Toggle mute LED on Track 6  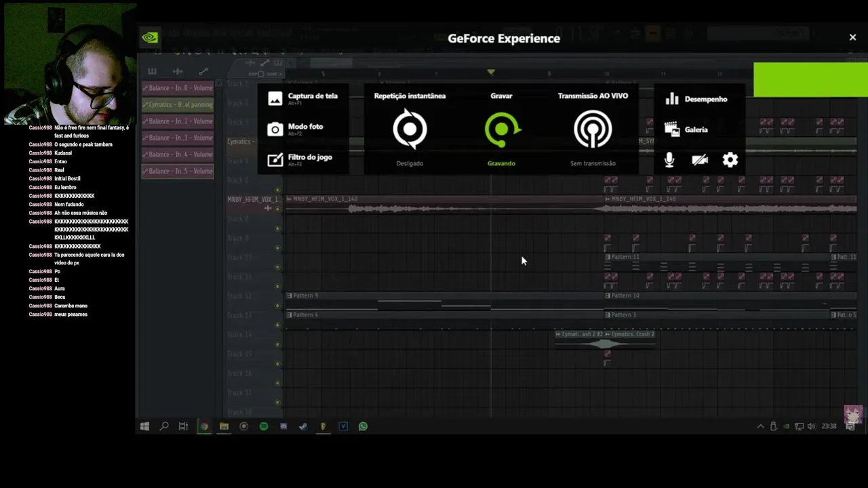(277, 190)
